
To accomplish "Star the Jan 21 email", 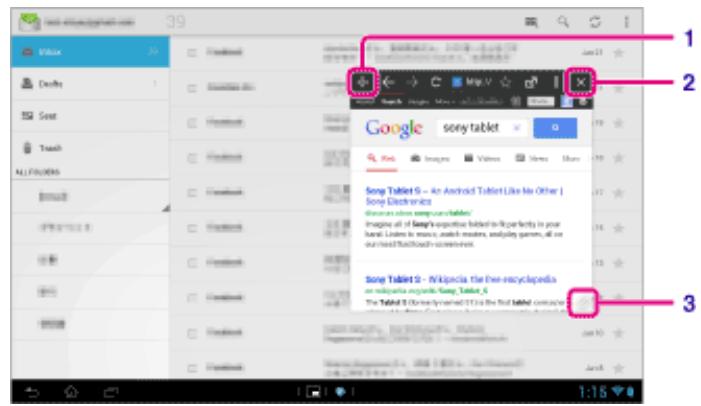I will 619,53.
